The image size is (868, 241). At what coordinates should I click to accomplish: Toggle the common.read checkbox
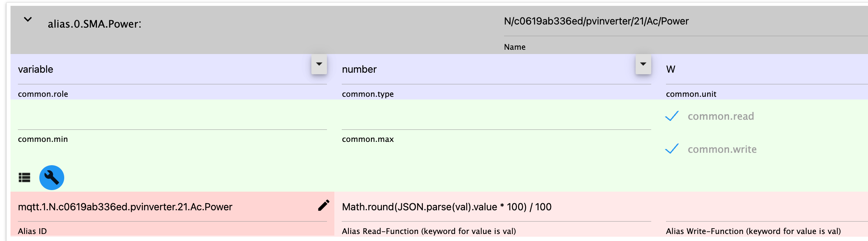click(x=672, y=116)
